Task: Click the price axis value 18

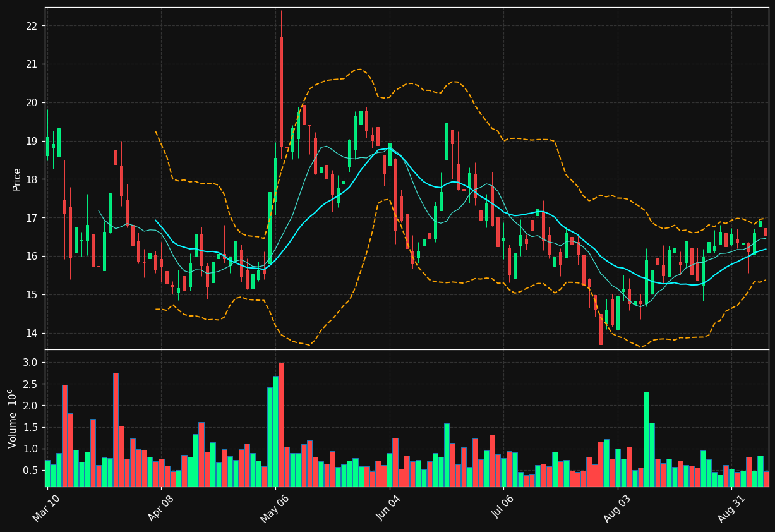Action: coord(32,179)
